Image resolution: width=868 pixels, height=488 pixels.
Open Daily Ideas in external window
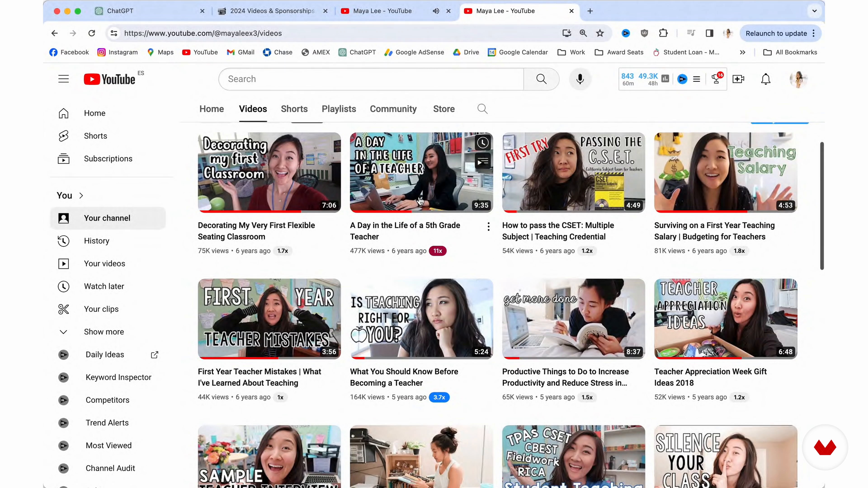(155, 355)
